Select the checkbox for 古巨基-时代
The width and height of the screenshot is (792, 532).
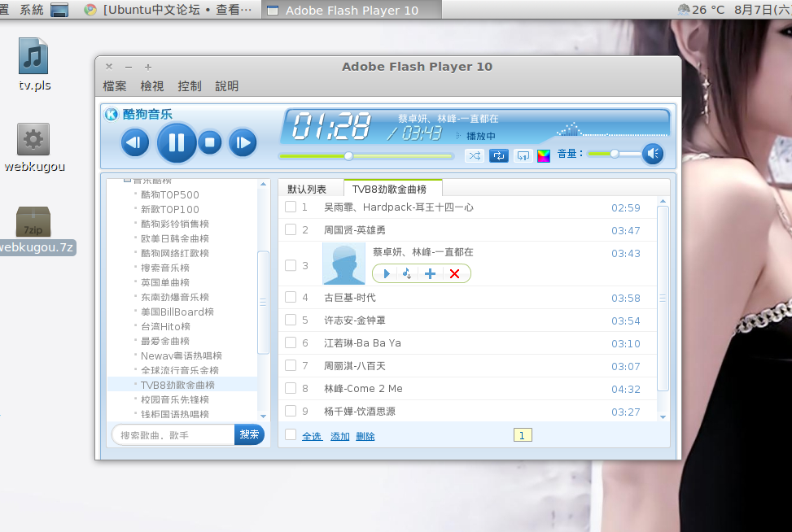(x=291, y=297)
